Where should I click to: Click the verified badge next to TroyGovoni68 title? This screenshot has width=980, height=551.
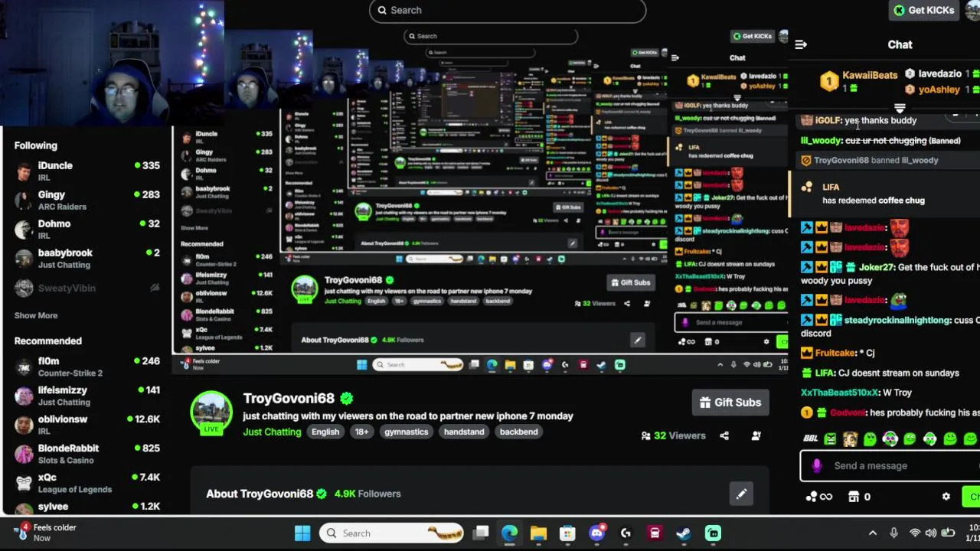pyautogui.click(x=347, y=398)
